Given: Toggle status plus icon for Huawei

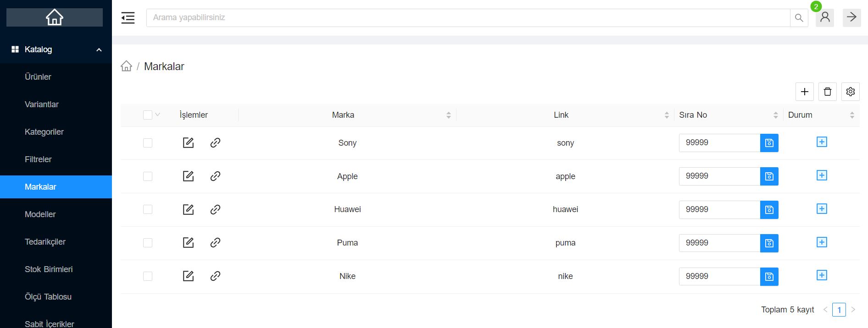Looking at the screenshot, I should (822, 209).
